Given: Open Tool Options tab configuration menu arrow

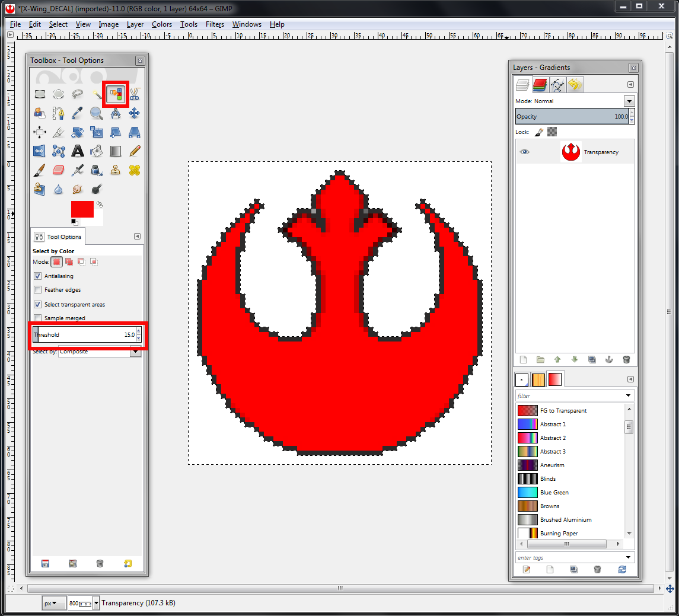Looking at the screenshot, I should pos(137,237).
